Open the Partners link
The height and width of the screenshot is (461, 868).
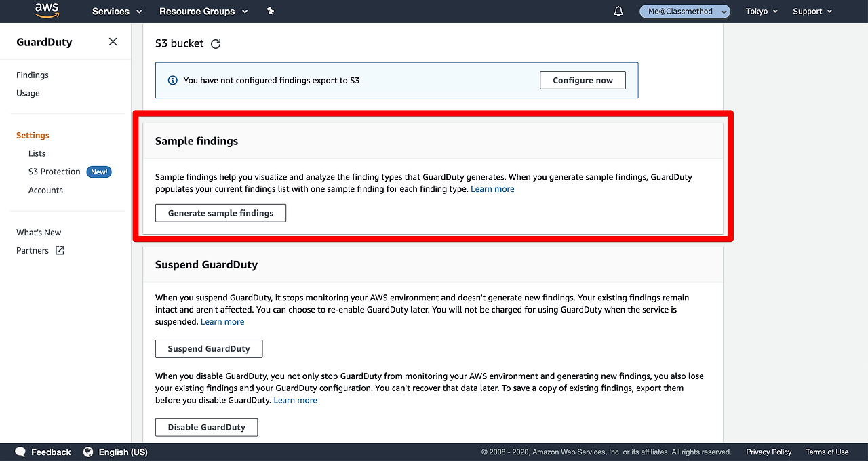click(33, 251)
